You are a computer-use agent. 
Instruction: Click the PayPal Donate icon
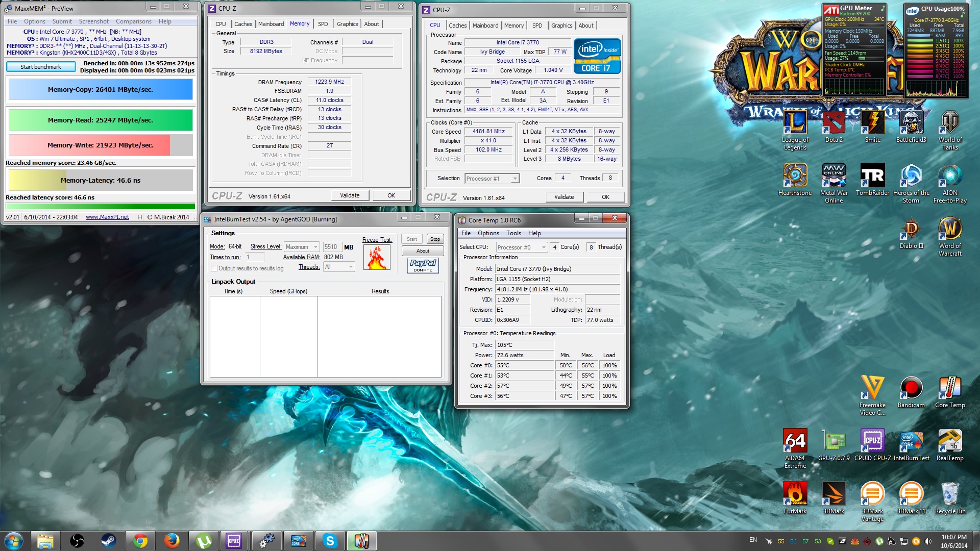click(423, 265)
